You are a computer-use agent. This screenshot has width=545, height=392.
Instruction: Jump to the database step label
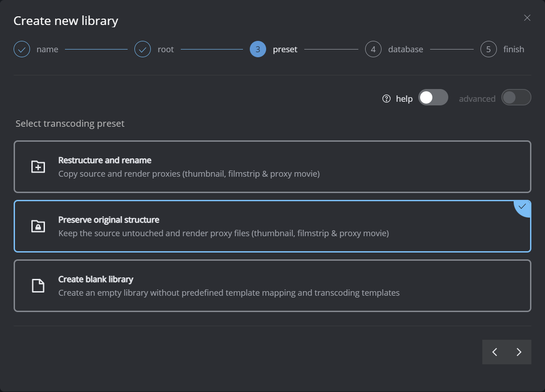(x=405, y=50)
